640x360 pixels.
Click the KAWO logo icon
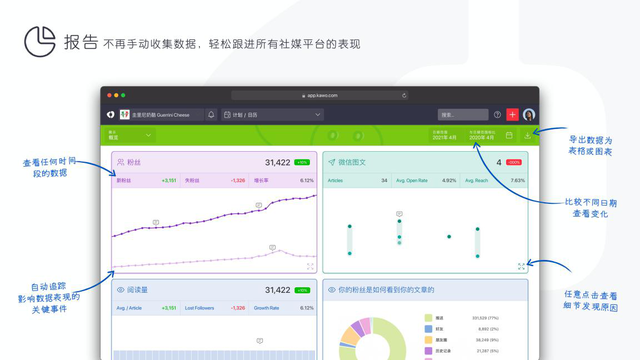coord(111,115)
